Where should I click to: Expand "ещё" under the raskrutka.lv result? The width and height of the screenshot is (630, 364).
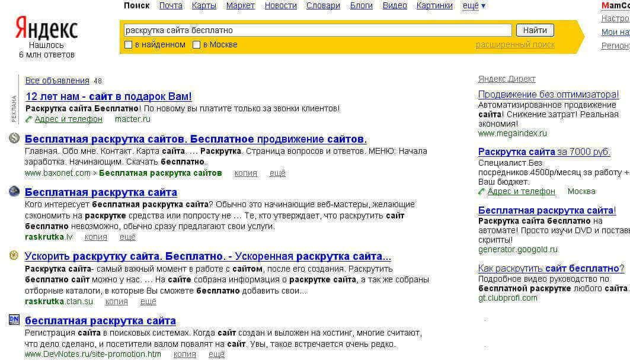pyautogui.click(x=127, y=237)
